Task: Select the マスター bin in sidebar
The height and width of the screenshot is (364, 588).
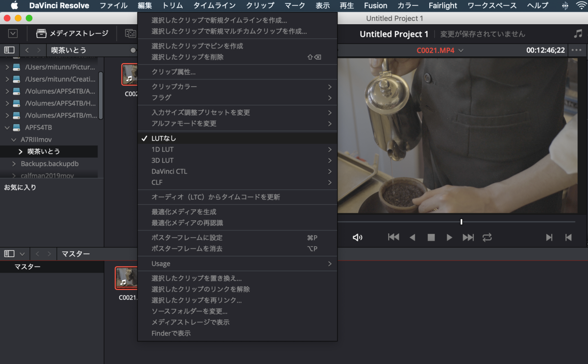Action: pos(52,267)
